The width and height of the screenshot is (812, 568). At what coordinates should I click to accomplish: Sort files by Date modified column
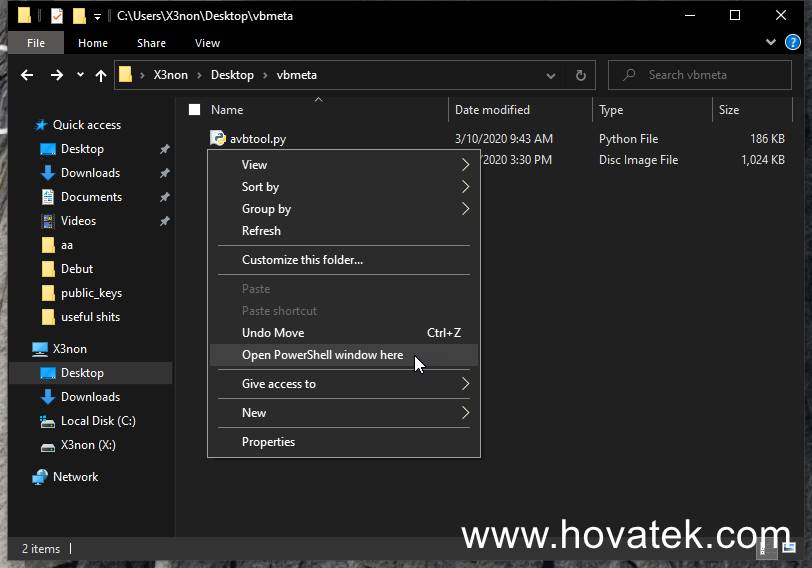[492, 110]
